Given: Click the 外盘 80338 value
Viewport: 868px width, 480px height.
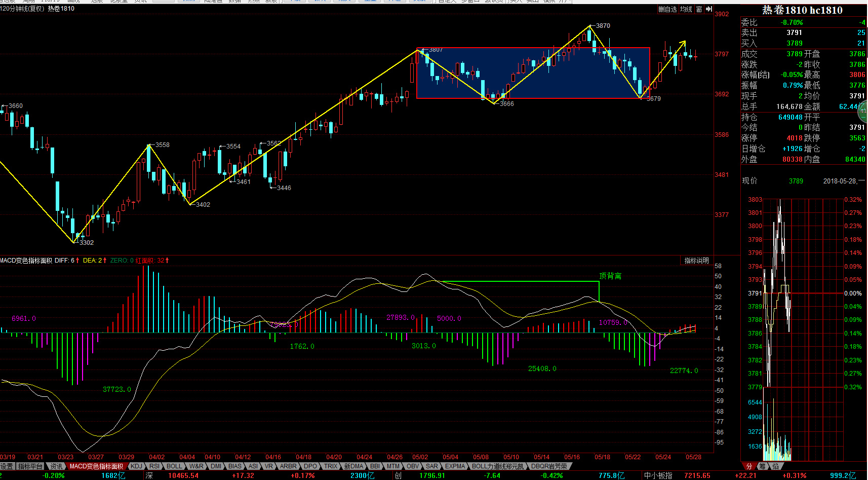Looking at the screenshot, I should pyautogui.click(x=793, y=159).
